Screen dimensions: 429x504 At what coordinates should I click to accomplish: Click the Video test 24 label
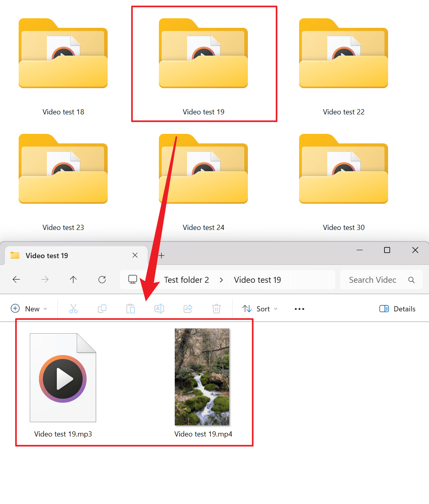click(x=203, y=228)
